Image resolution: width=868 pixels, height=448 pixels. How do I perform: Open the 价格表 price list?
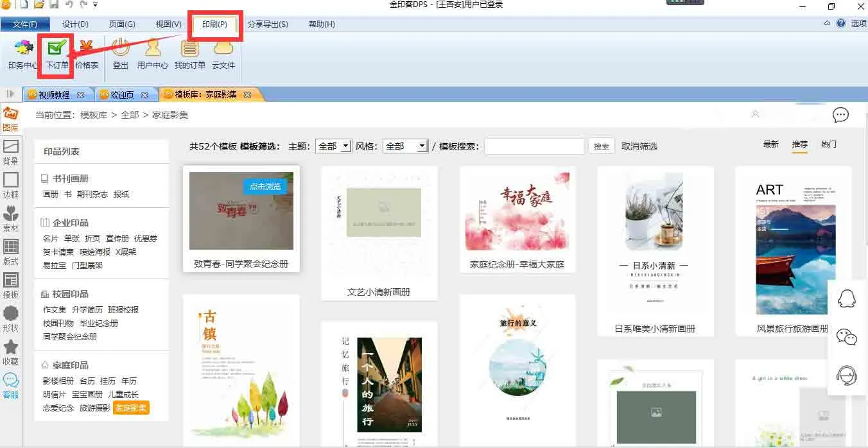[x=87, y=53]
